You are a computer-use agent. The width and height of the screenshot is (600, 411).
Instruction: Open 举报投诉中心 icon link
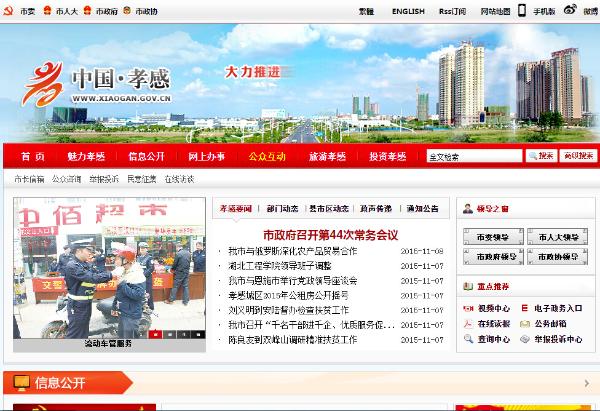(x=525, y=339)
